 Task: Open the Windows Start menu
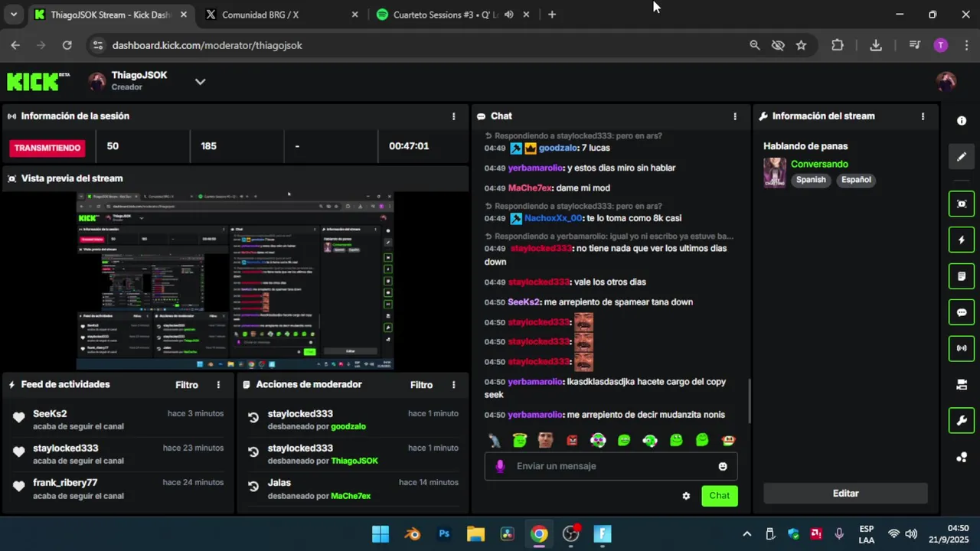point(381,534)
